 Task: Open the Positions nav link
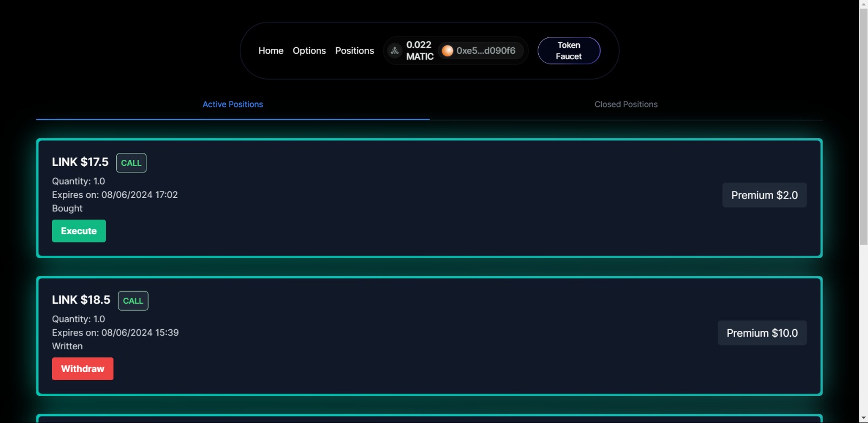[354, 50]
